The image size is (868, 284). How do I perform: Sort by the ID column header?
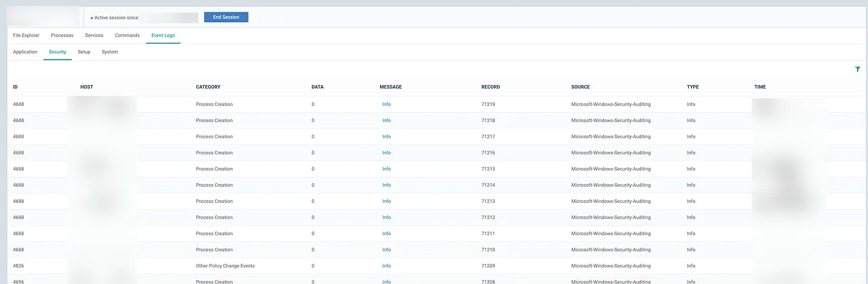tap(15, 87)
